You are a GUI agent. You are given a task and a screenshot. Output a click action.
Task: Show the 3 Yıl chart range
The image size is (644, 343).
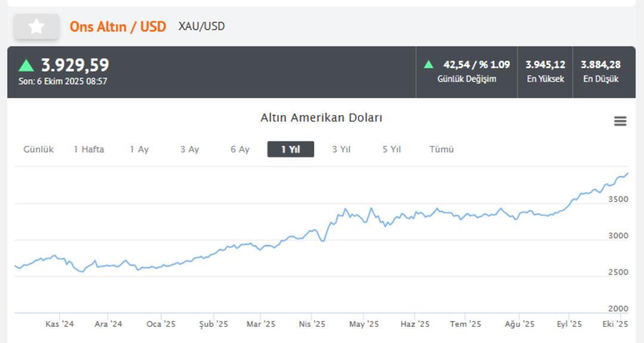pyautogui.click(x=341, y=149)
